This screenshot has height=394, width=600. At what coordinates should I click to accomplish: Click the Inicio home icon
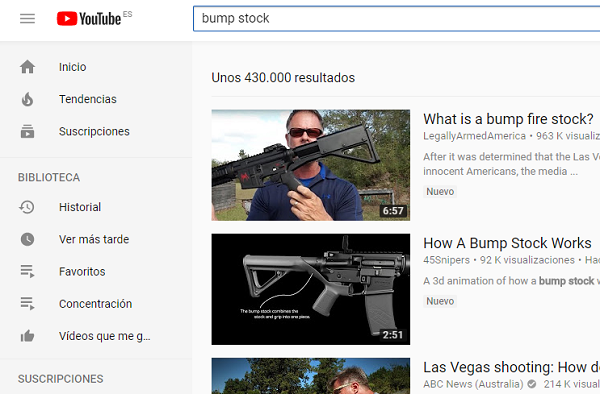[27, 67]
